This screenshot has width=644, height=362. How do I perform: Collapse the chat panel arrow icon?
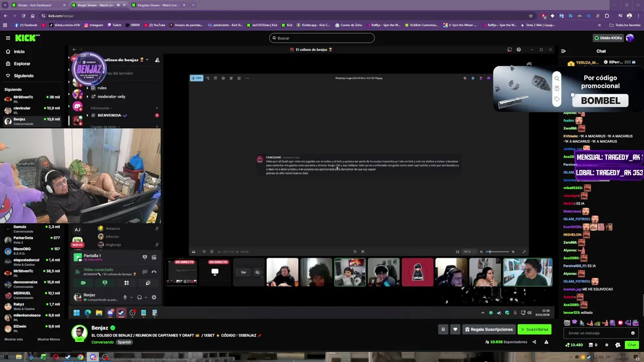[563, 51]
